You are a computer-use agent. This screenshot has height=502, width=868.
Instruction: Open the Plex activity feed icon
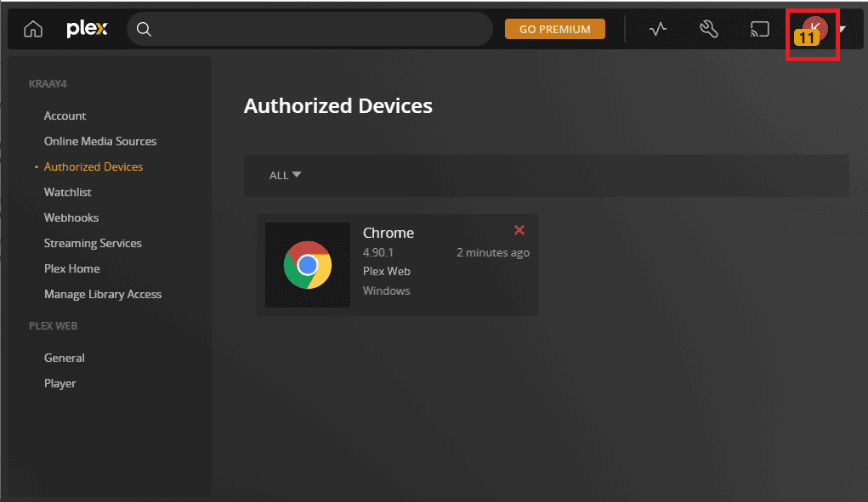click(657, 28)
